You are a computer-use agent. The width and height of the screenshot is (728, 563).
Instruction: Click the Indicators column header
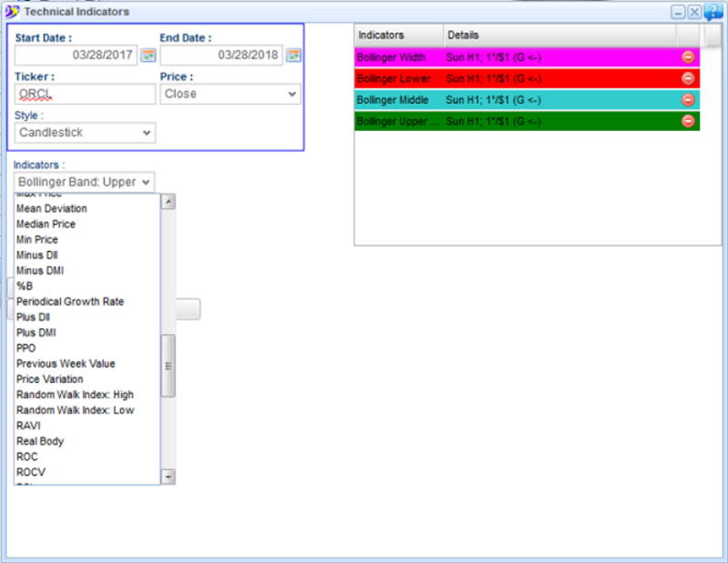click(x=398, y=35)
